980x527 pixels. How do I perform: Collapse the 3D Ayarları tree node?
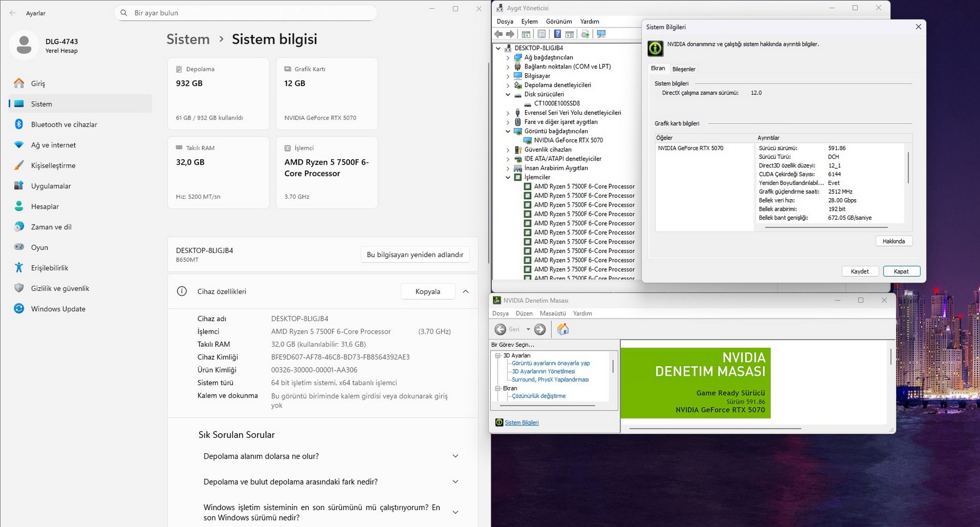click(x=498, y=356)
